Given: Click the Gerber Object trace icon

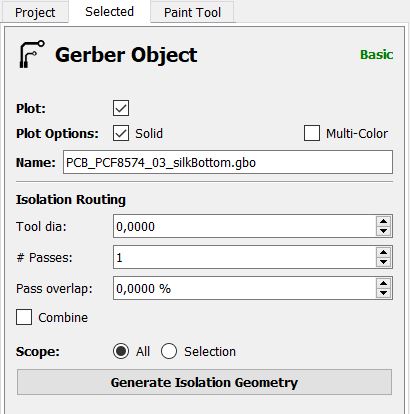Looking at the screenshot, I should [x=32, y=54].
